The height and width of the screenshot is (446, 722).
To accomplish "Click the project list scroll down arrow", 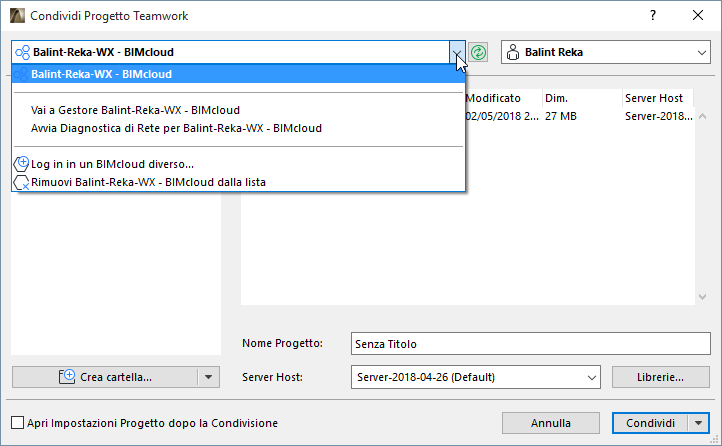I will [702, 297].
